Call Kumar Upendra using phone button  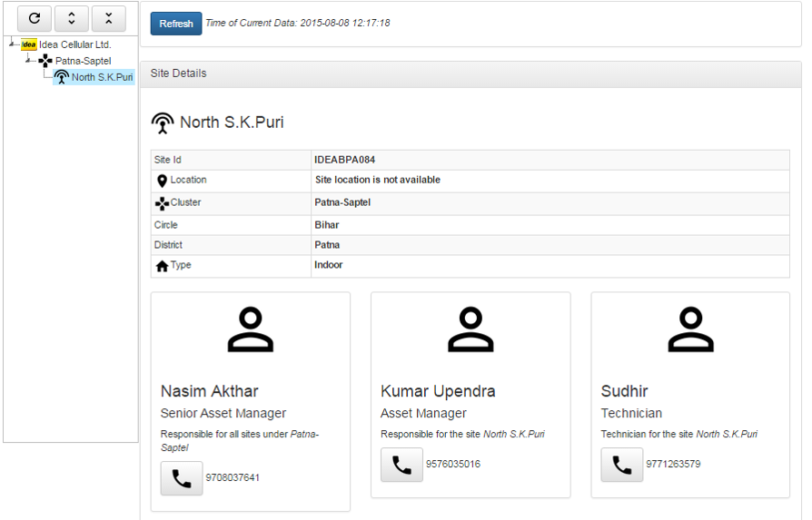tap(401, 465)
